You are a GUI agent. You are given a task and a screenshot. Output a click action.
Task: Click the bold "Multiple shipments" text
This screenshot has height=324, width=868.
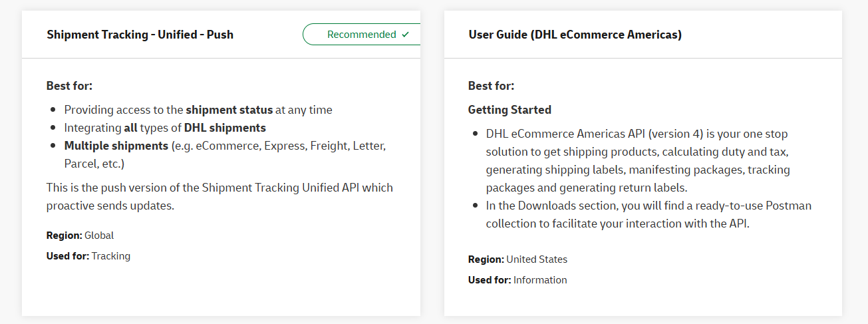pos(116,145)
